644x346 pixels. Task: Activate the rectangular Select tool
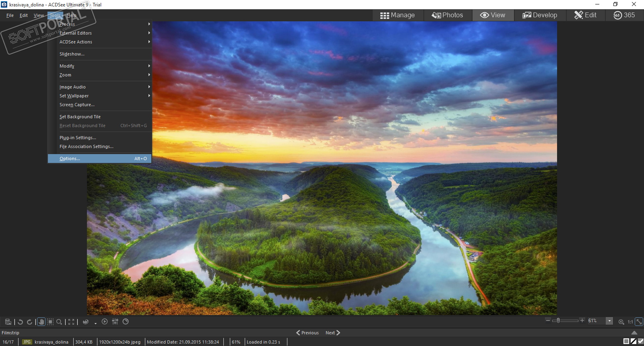(50, 322)
